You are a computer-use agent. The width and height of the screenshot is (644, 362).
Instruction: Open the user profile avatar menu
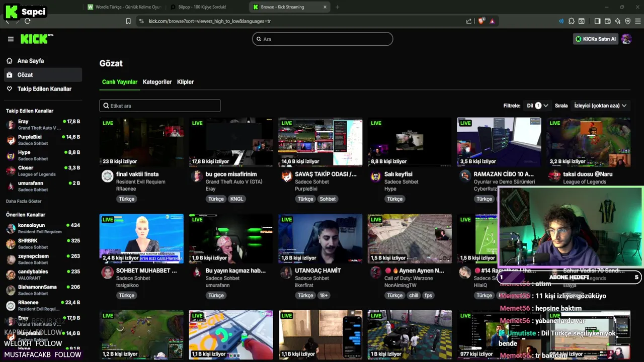click(626, 39)
